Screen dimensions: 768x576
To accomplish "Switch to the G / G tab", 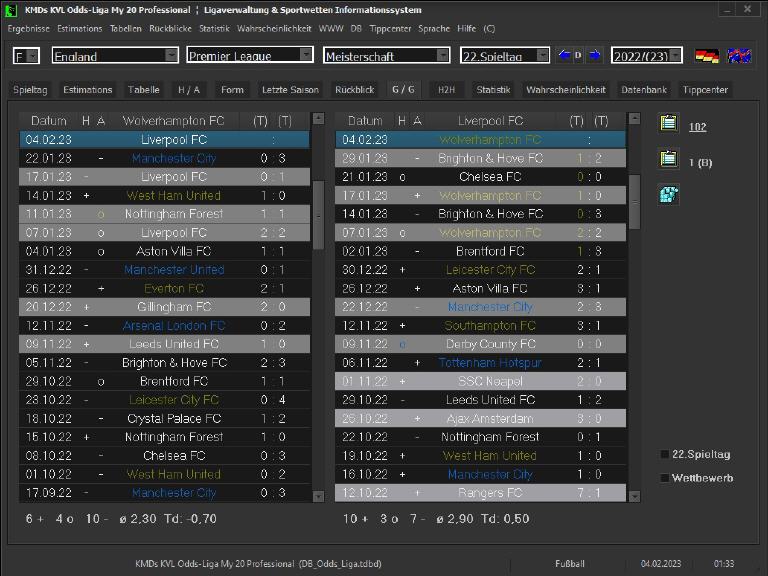I will click(403, 90).
